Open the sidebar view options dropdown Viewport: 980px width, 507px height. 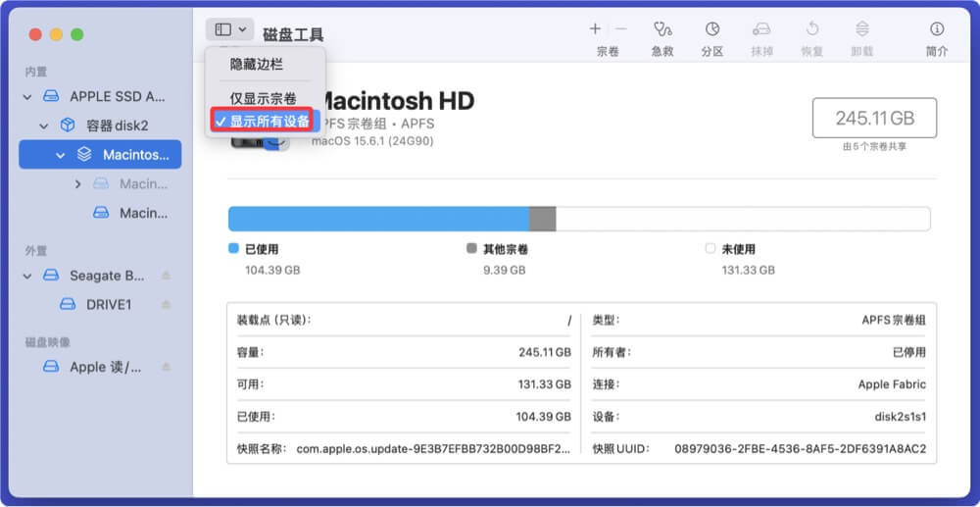[x=229, y=29]
